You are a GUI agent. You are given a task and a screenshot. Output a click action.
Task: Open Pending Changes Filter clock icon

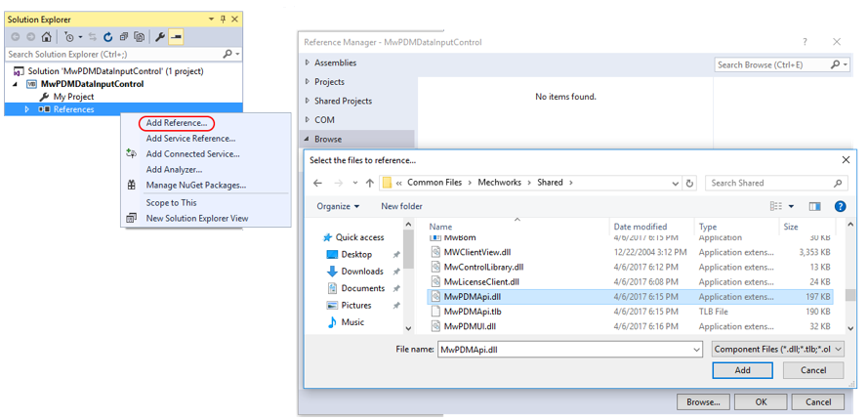tap(69, 37)
